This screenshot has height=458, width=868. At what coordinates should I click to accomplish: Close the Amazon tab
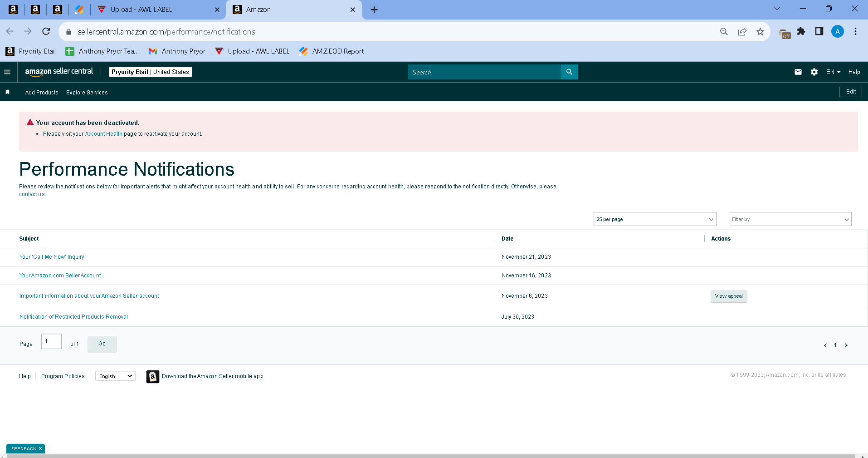353,10
